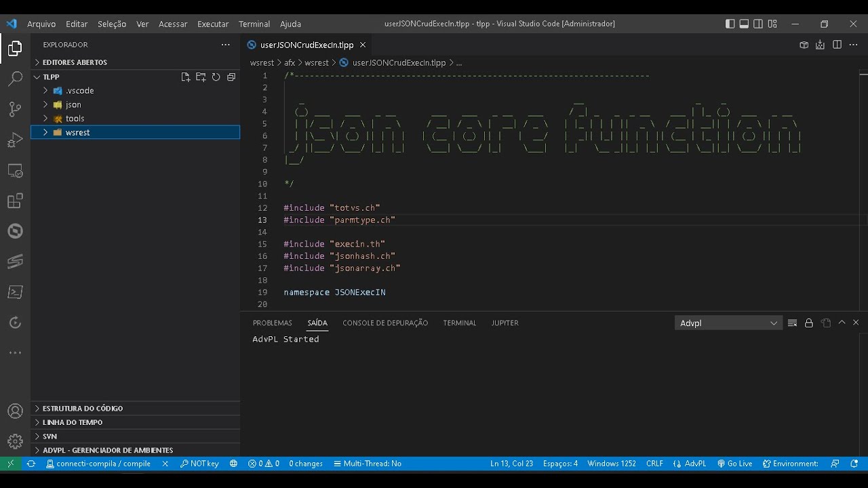Open the Terminal menu
The image size is (868, 488).
(x=254, y=24)
